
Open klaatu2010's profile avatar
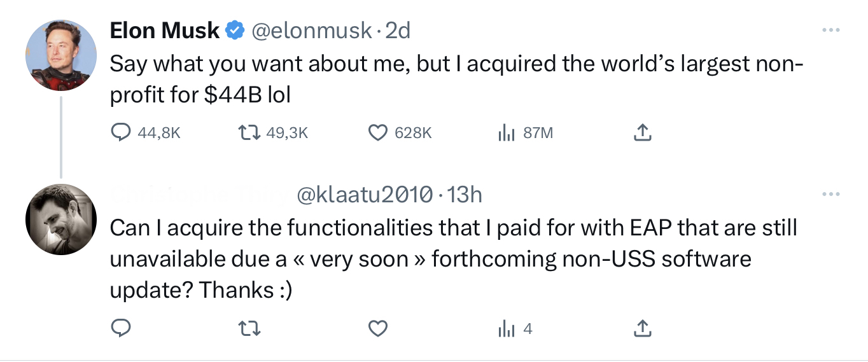[61, 219]
